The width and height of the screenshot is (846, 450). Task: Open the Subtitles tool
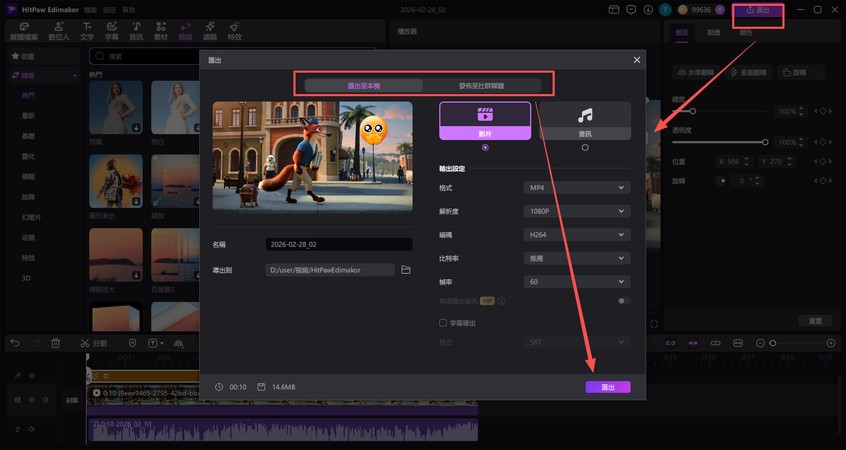click(x=112, y=31)
